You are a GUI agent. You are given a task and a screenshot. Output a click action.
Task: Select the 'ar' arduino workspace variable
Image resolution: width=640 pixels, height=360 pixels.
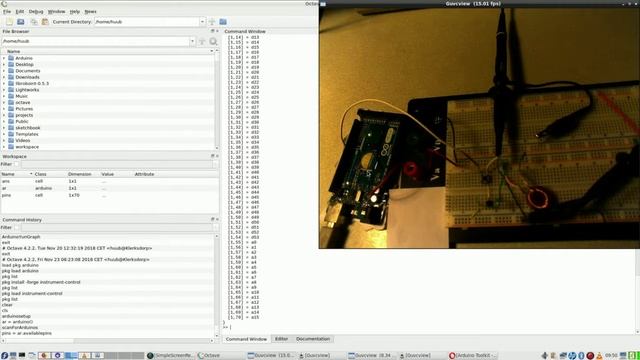click(x=109, y=188)
